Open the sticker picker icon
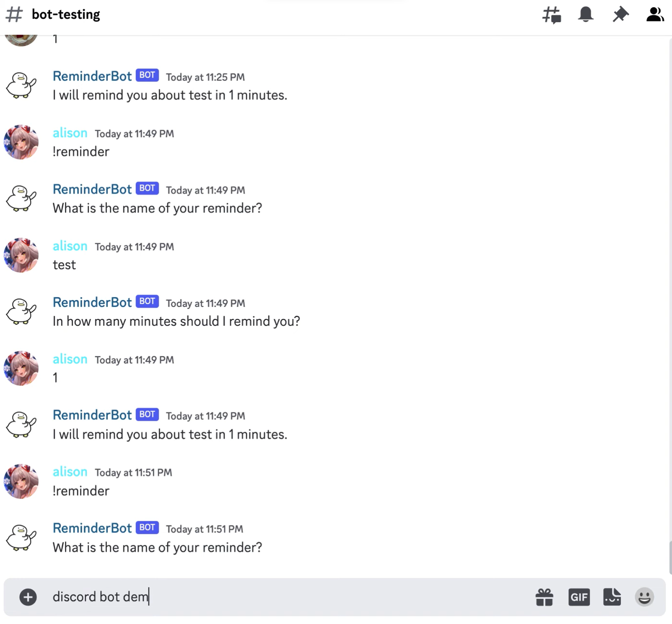Image resolution: width=672 pixels, height=624 pixels. pos(612,597)
